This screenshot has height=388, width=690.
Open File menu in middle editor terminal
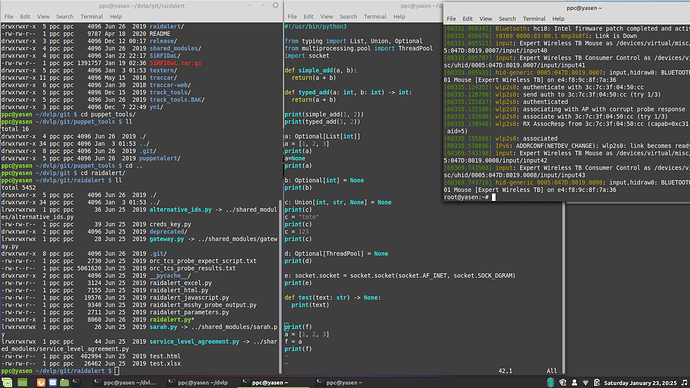coord(292,17)
